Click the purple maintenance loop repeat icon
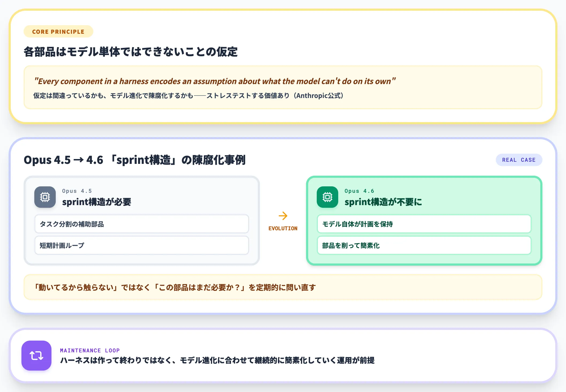The image size is (566, 392). [36, 356]
